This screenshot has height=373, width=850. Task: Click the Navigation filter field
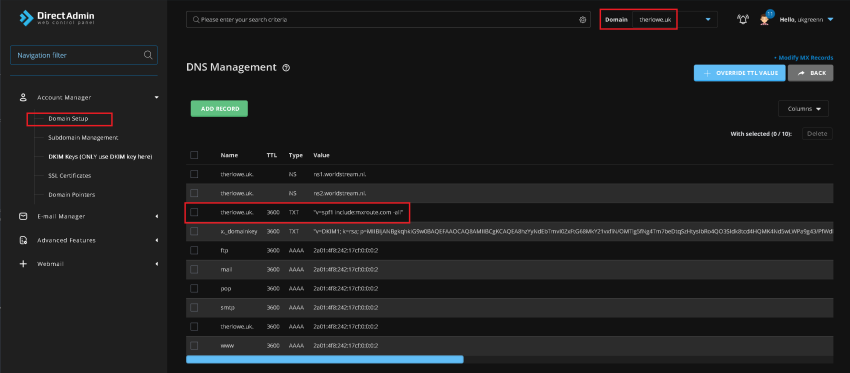point(84,55)
